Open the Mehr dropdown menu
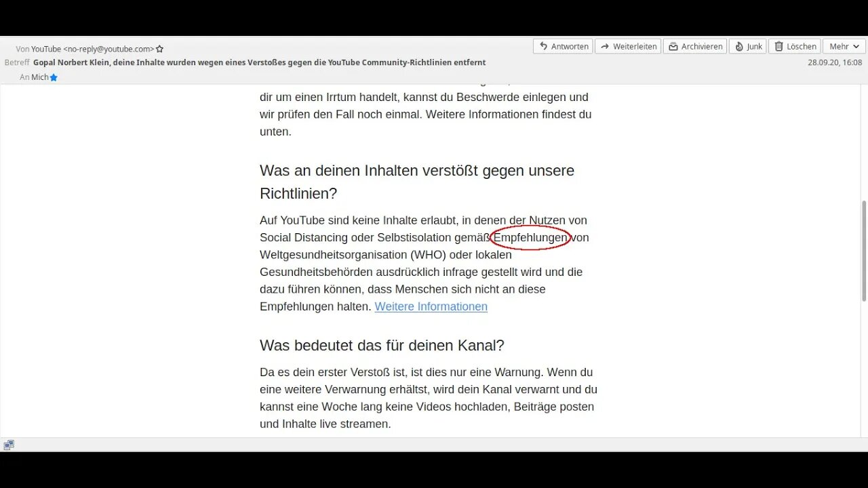The image size is (868, 488). 844,46
